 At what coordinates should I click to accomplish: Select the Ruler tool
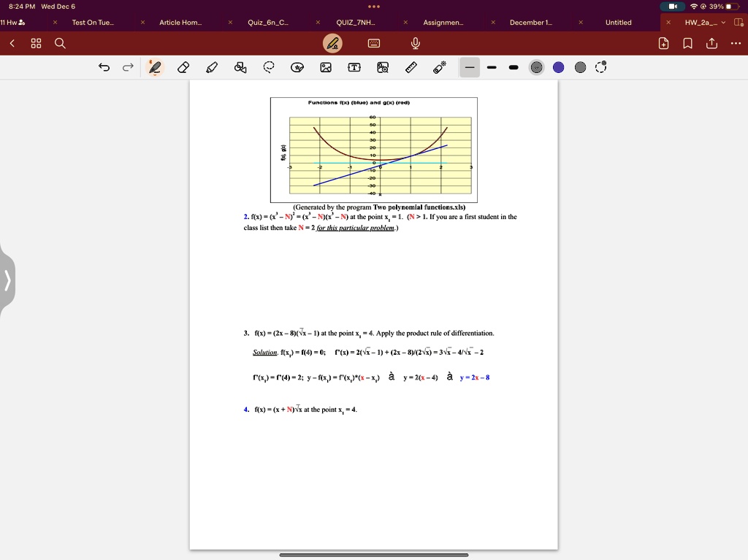[411, 68]
